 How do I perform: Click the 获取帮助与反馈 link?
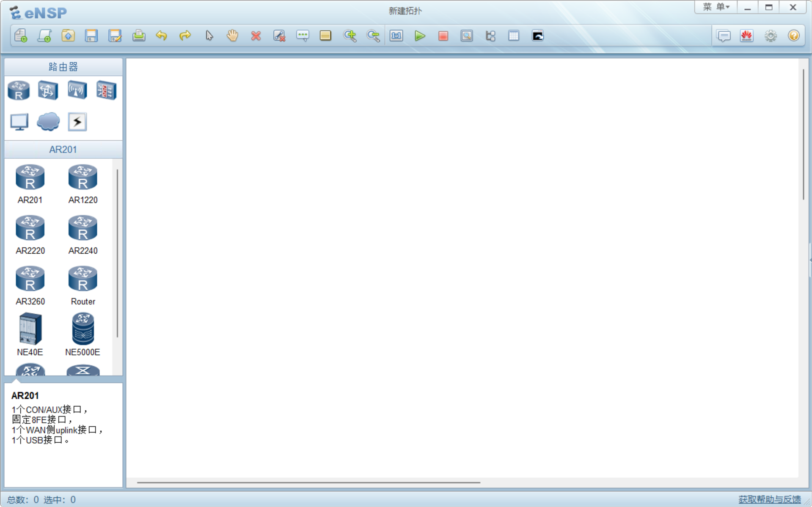coord(769,499)
